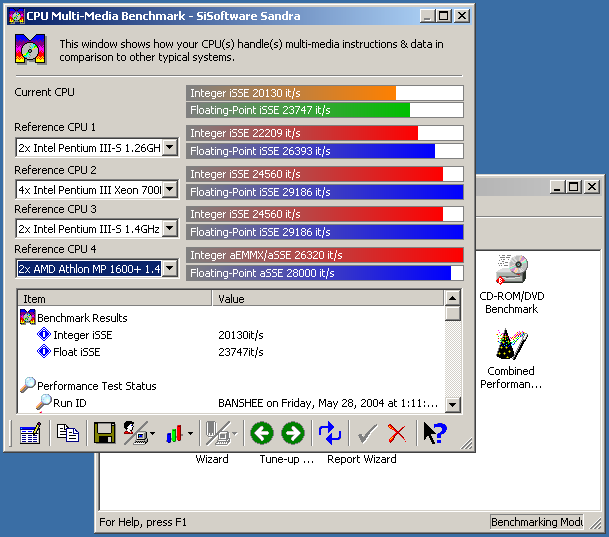Image resolution: width=609 pixels, height=537 pixels.
Task: Click the 23747it/s value cell
Action: (x=241, y=352)
